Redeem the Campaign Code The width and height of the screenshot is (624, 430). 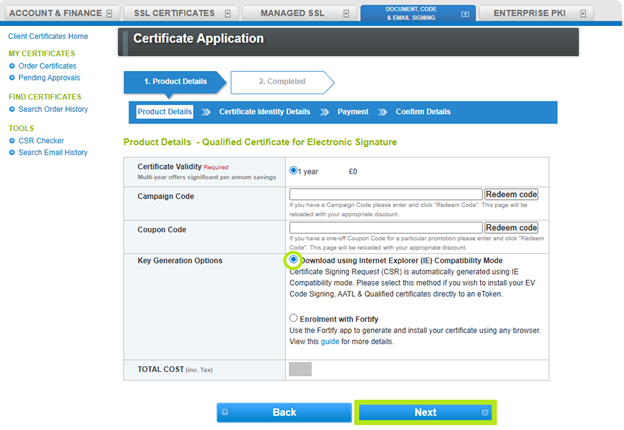pyautogui.click(x=511, y=194)
